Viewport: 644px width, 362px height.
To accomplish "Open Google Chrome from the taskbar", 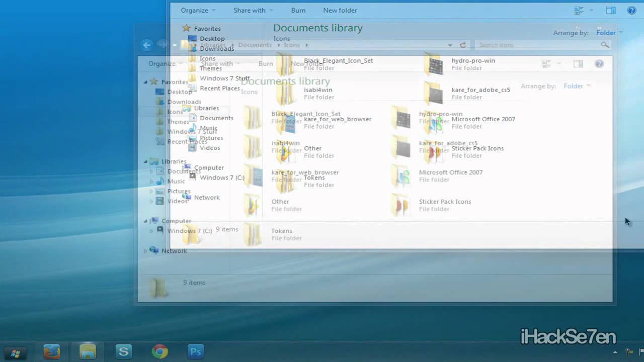I will (x=159, y=351).
